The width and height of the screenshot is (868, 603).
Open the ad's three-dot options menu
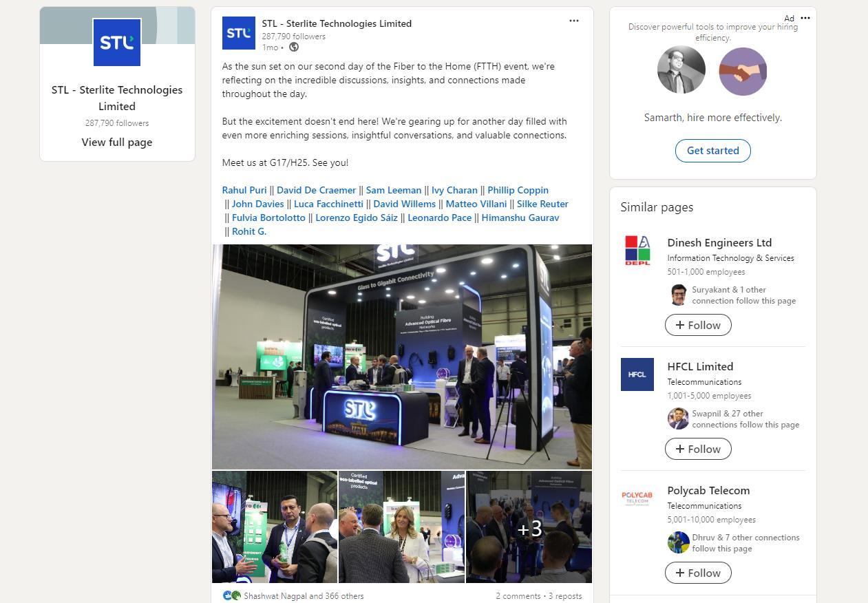805,18
